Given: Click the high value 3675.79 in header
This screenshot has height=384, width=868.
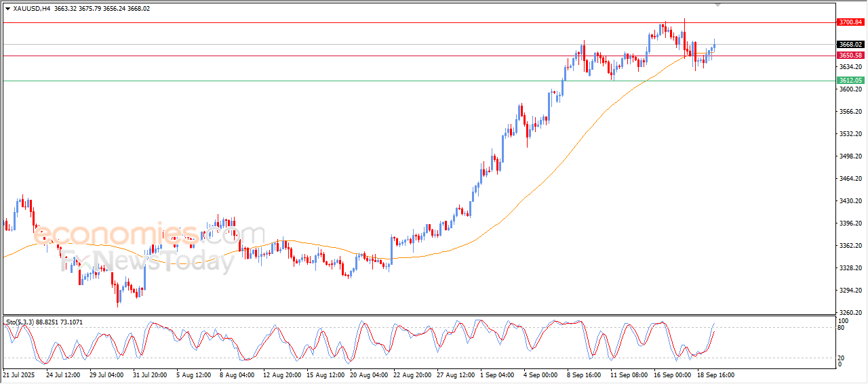Looking at the screenshot, I should [91, 9].
